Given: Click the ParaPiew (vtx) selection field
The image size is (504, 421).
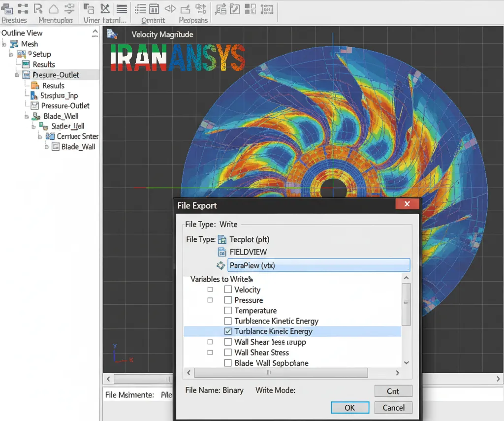Looking at the screenshot, I should 319,265.
